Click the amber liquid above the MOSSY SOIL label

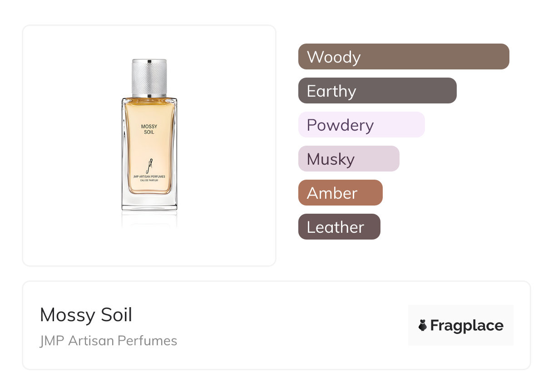click(149, 111)
